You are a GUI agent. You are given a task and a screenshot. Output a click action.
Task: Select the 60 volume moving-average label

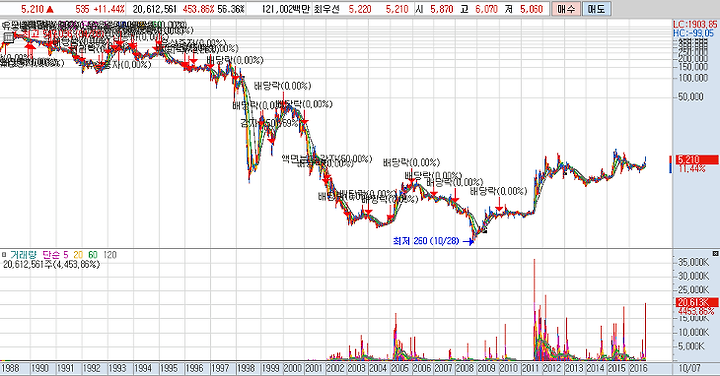(x=93, y=255)
